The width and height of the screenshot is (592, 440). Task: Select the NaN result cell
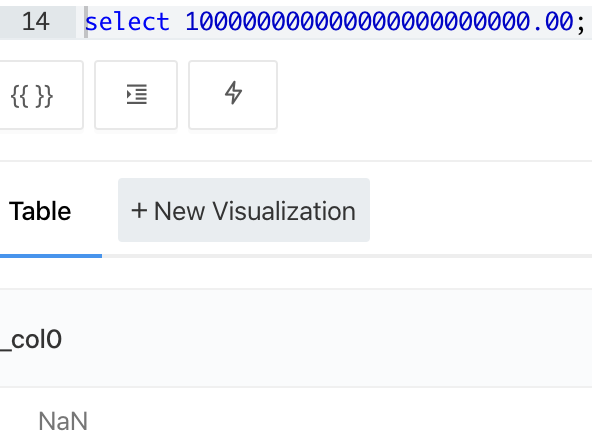[x=63, y=421]
